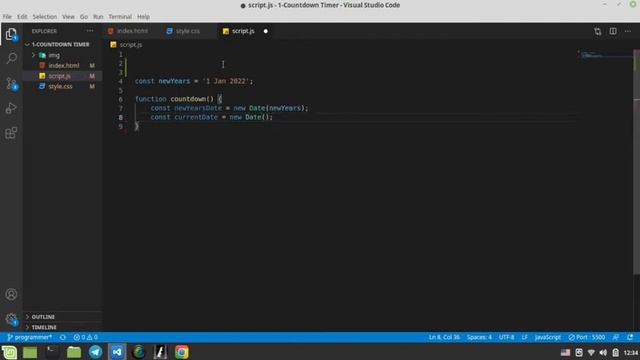Click the Wi-Fi network icon in tray
The height and width of the screenshot is (360, 640).
[591, 352]
